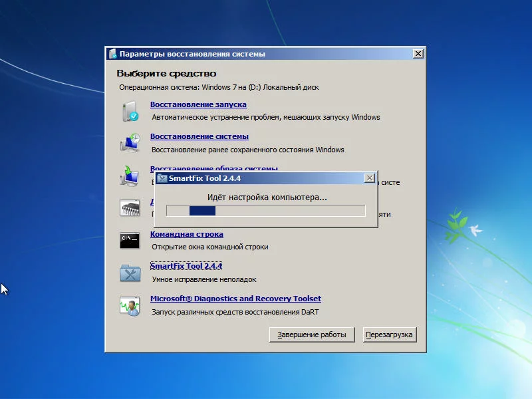Image resolution: width=532 pixels, height=399 pixels.
Task: Click the SmartFix Tool dialog title bar icon
Action: click(x=162, y=178)
